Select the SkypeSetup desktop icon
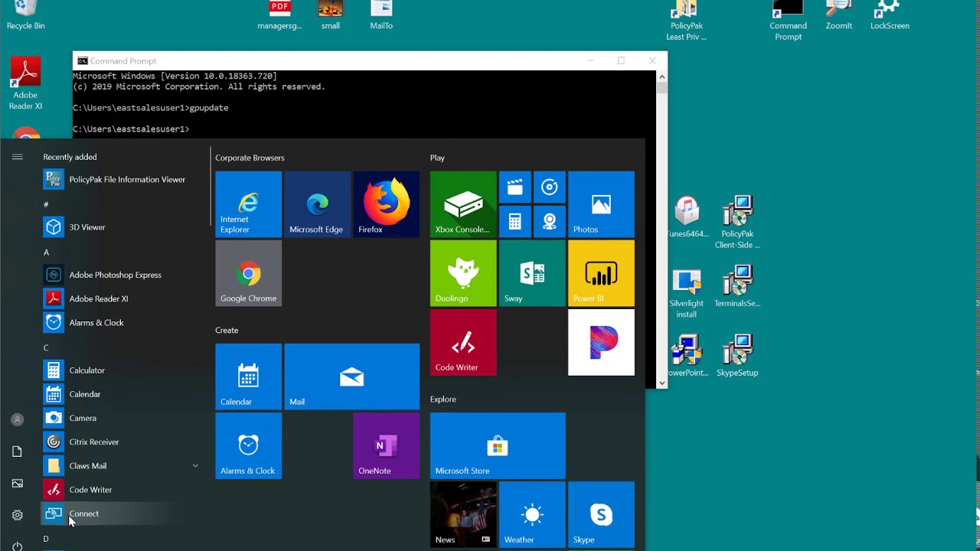This screenshot has height=551, width=980. click(x=737, y=355)
